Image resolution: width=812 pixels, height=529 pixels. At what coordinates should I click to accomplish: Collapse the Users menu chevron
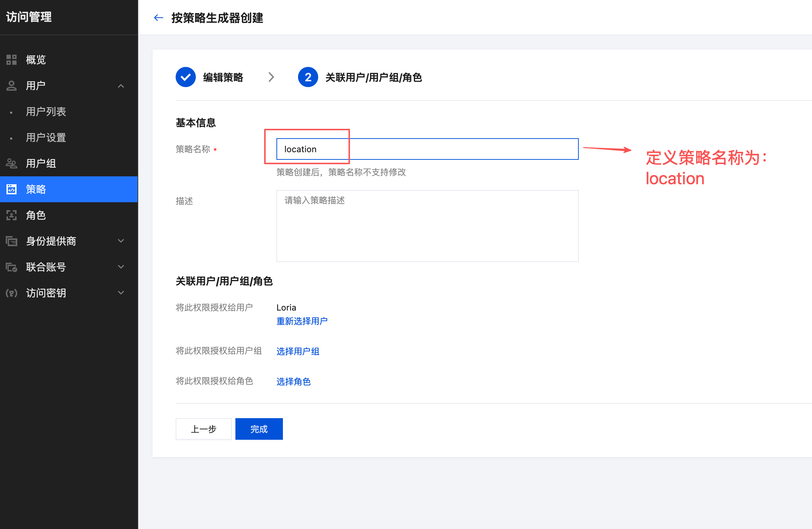[121, 86]
